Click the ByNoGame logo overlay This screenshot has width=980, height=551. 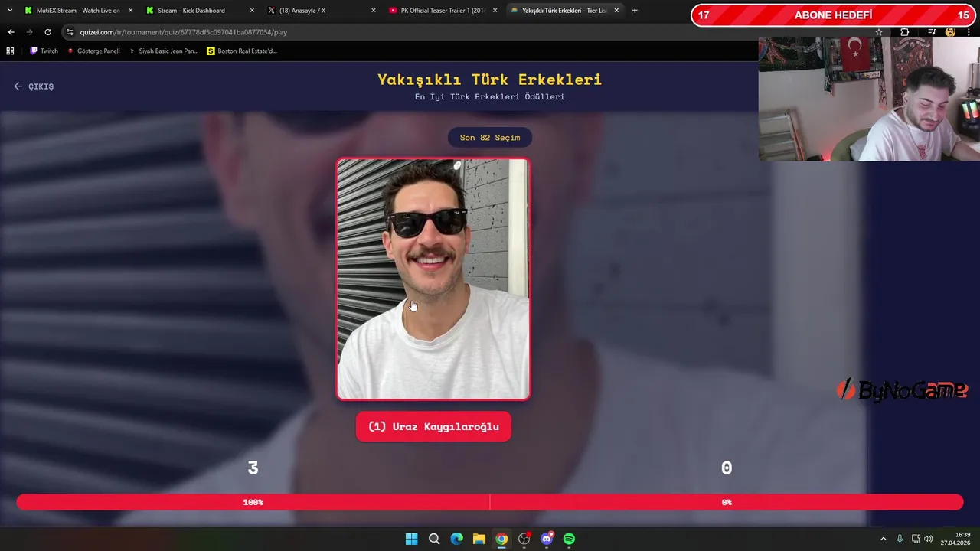point(902,390)
